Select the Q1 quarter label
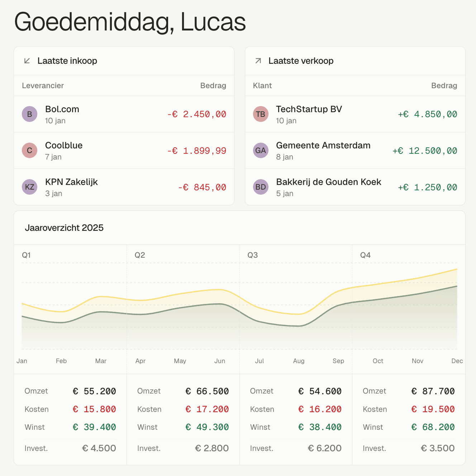This screenshot has height=476, width=476. [x=26, y=255]
